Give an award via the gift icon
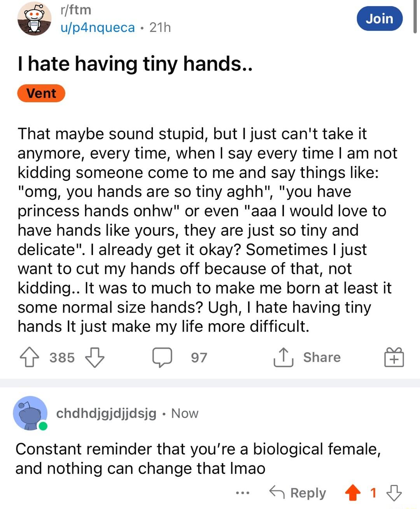Viewport: 420px width, 509px height. (394, 357)
